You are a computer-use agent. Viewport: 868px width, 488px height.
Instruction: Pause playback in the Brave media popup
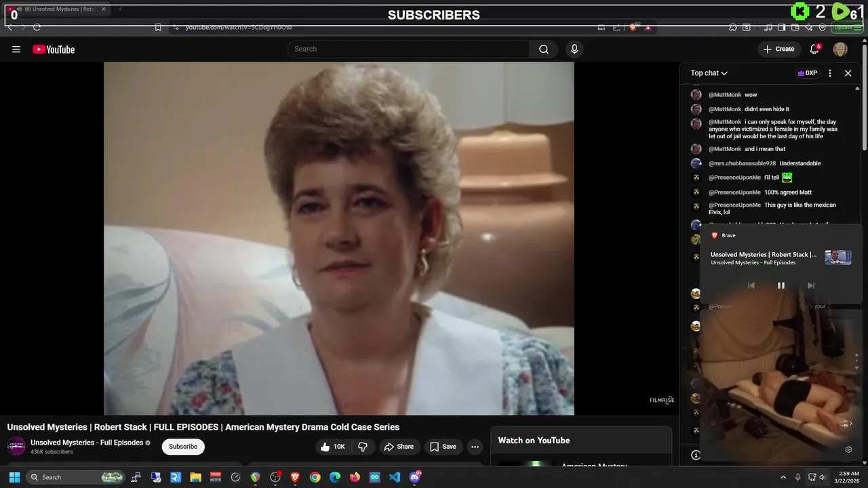pos(781,286)
